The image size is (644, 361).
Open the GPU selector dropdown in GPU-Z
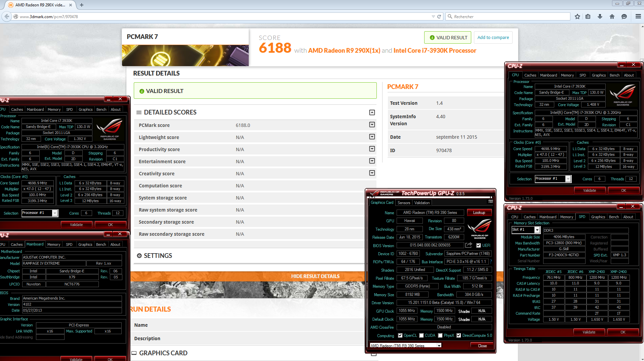(439, 346)
